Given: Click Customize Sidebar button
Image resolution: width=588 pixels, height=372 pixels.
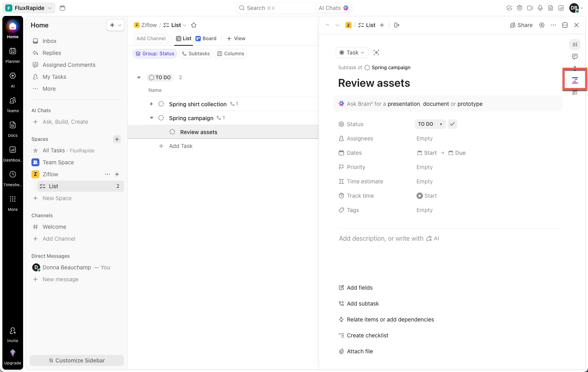Looking at the screenshot, I should point(77,360).
